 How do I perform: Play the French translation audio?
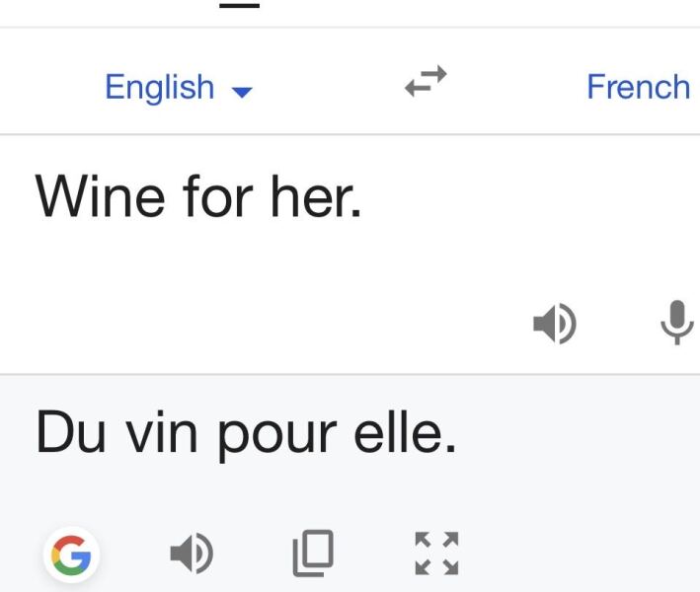[x=192, y=555]
